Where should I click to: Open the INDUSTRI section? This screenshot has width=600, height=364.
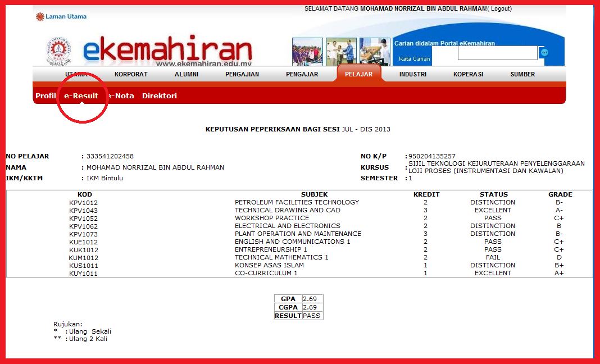point(413,74)
